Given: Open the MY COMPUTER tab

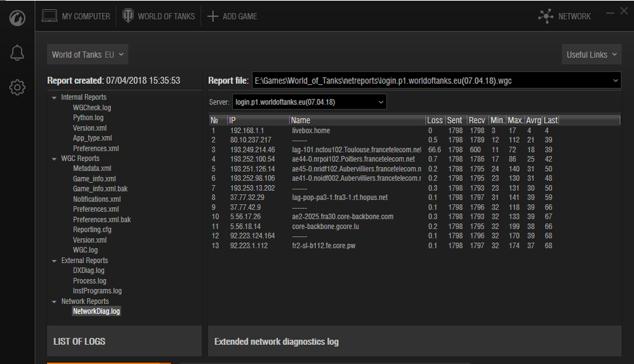Looking at the screenshot, I should (x=76, y=16).
